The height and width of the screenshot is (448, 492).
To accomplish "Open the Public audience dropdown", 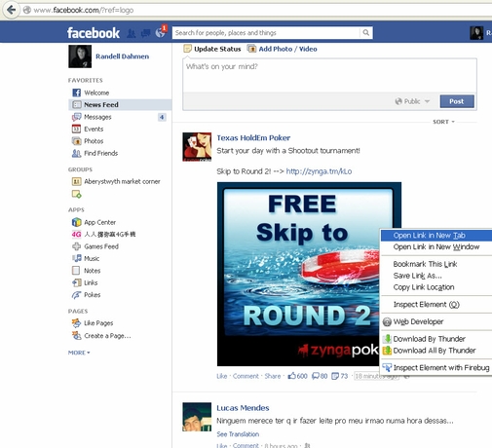I will click(x=412, y=101).
